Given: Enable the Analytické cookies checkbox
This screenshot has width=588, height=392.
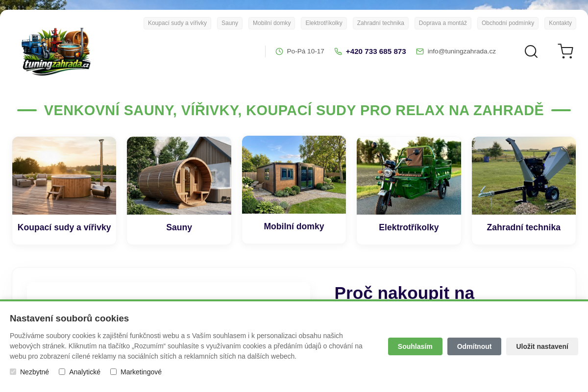Looking at the screenshot, I should pyautogui.click(x=62, y=372).
